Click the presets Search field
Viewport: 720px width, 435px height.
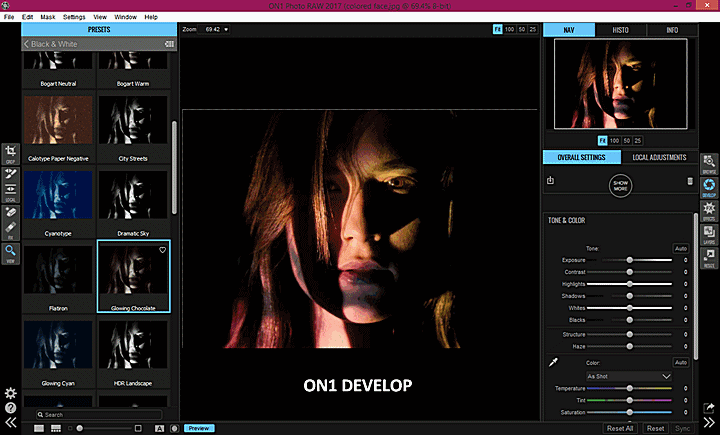(99, 414)
